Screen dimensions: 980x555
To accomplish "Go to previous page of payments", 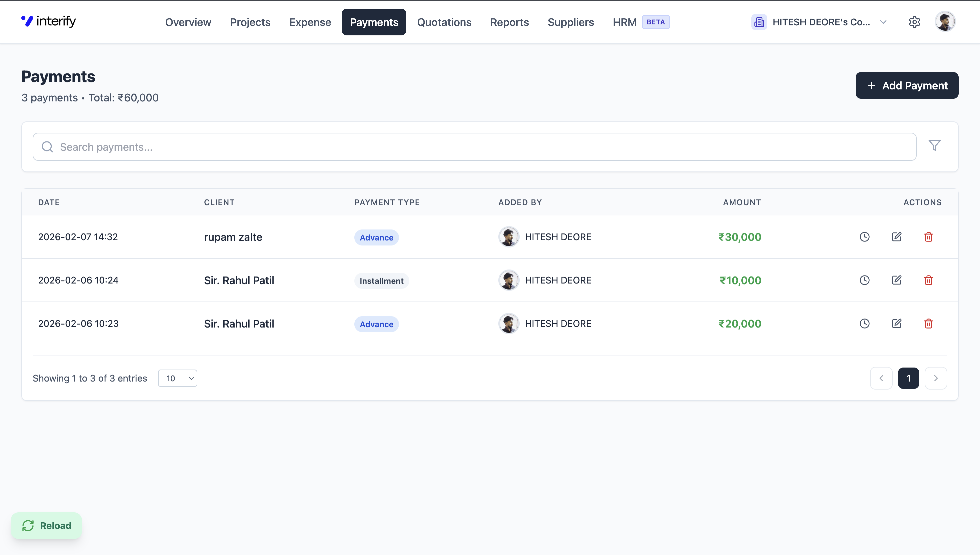I will (x=881, y=378).
